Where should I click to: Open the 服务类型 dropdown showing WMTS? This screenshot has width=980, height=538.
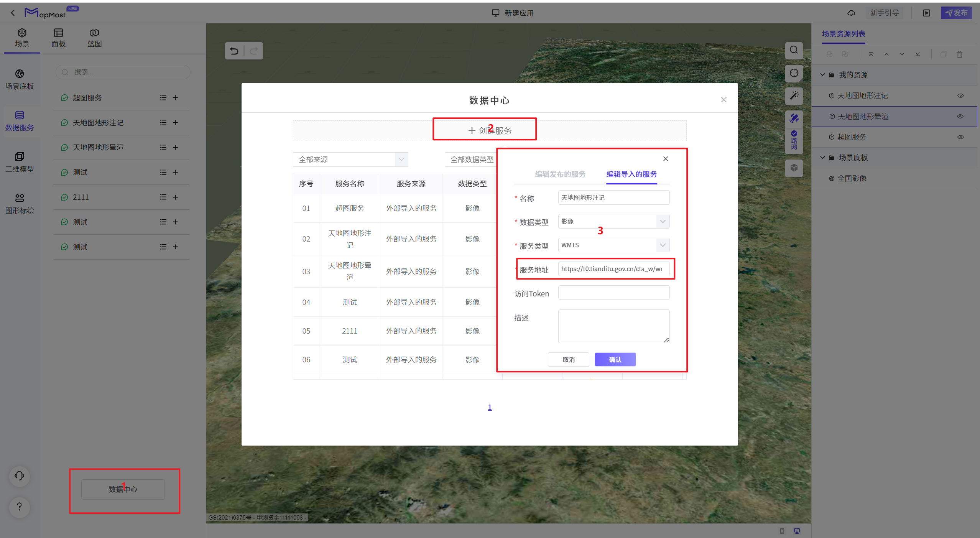(614, 245)
